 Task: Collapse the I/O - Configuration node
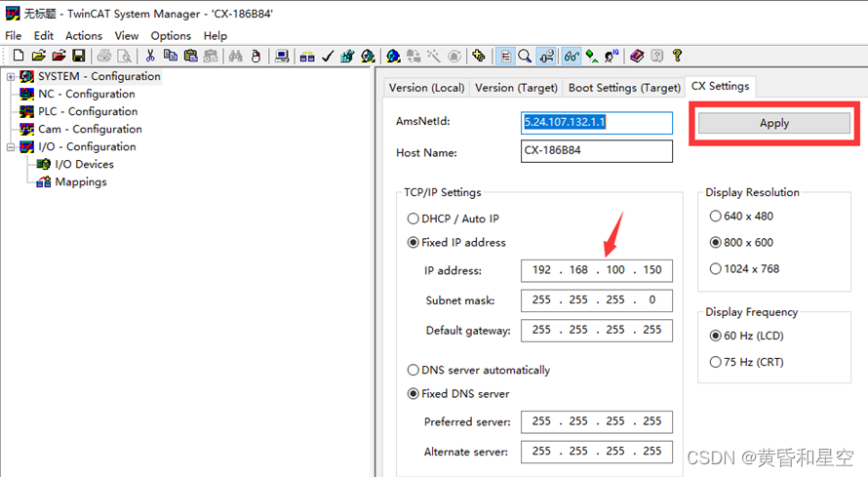point(11,147)
